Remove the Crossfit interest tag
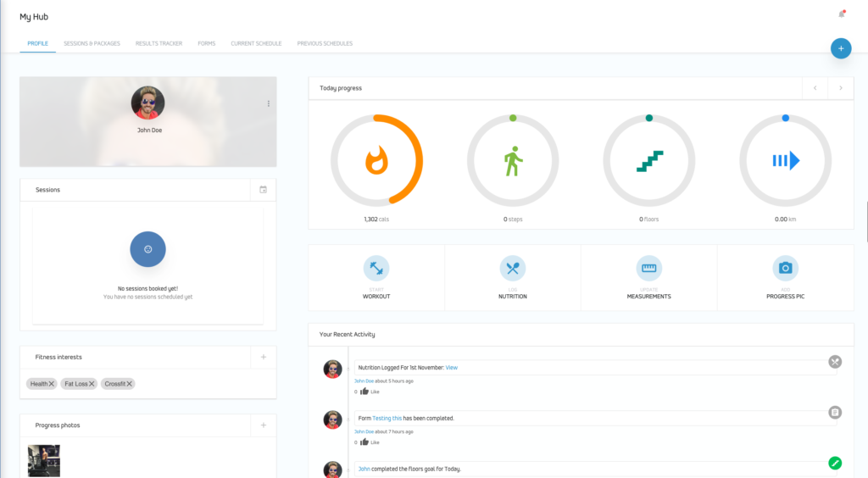The image size is (868, 478). coord(130,383)
